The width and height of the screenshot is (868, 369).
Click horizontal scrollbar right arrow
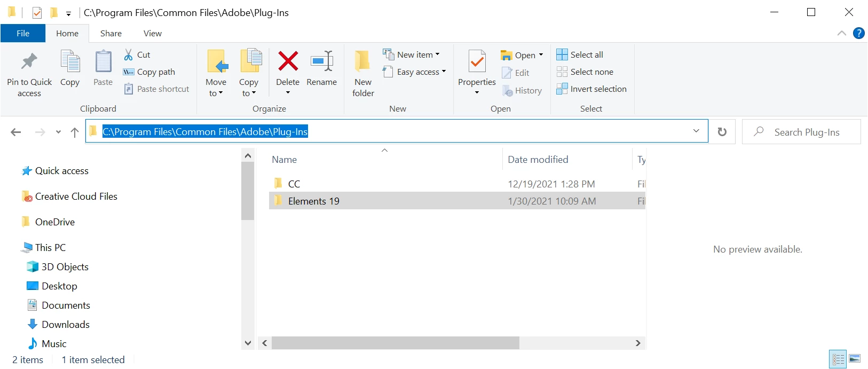click(638, 343)
